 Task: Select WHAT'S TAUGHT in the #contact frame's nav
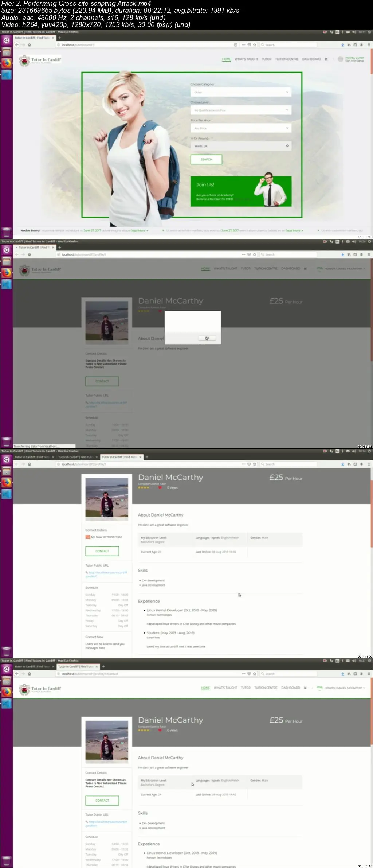[x=225, y=688]
